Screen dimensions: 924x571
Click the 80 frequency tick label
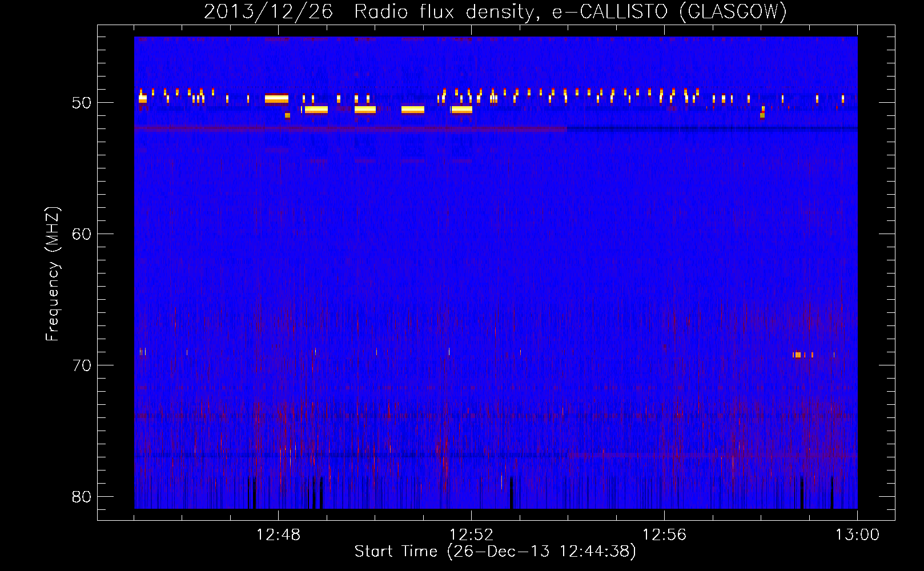tap(82, 497)
